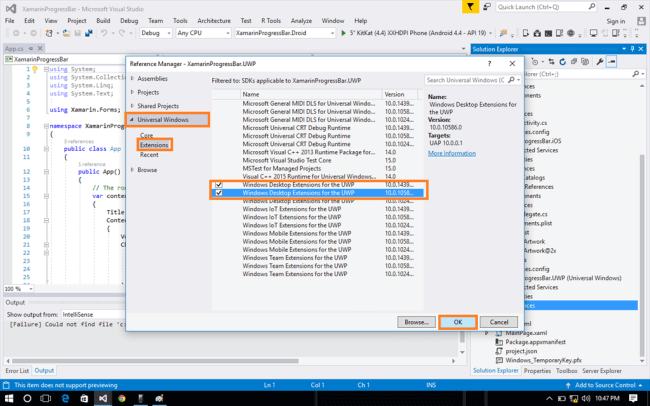Click the Navigate Backward toolbar icon

click(16, 33)
